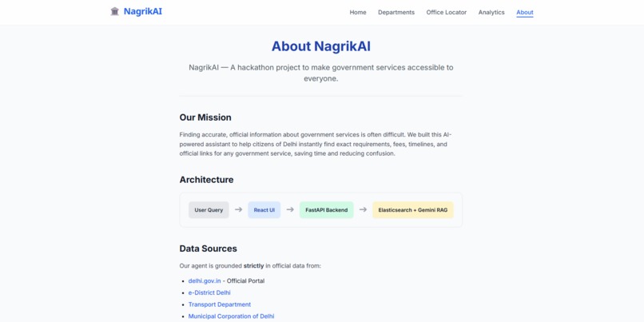644x322 pixels.
Task: Click the FastAPI Backend box
Action: [x=327, y=210]
